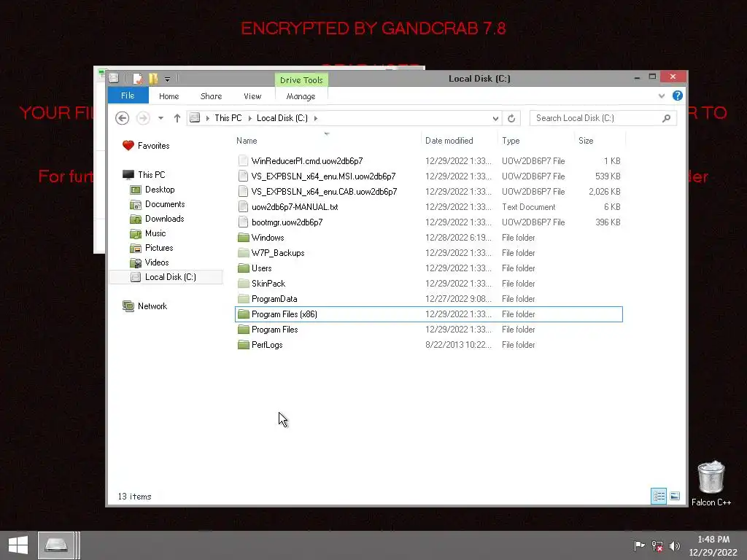Switch to the Home ribbon tab
The height and width of the screenshot is (560, 747).
point(169,96)
